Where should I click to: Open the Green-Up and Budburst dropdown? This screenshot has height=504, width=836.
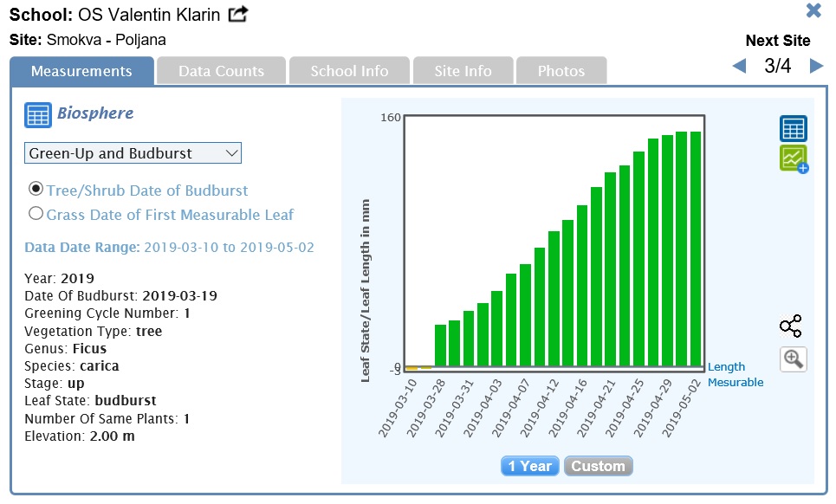point(133,153)
